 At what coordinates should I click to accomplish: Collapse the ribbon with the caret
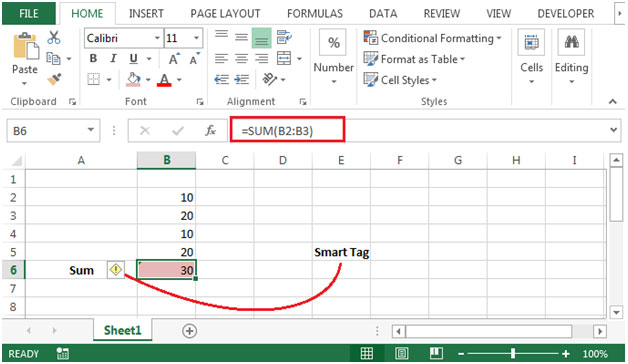tap(613, 102)
